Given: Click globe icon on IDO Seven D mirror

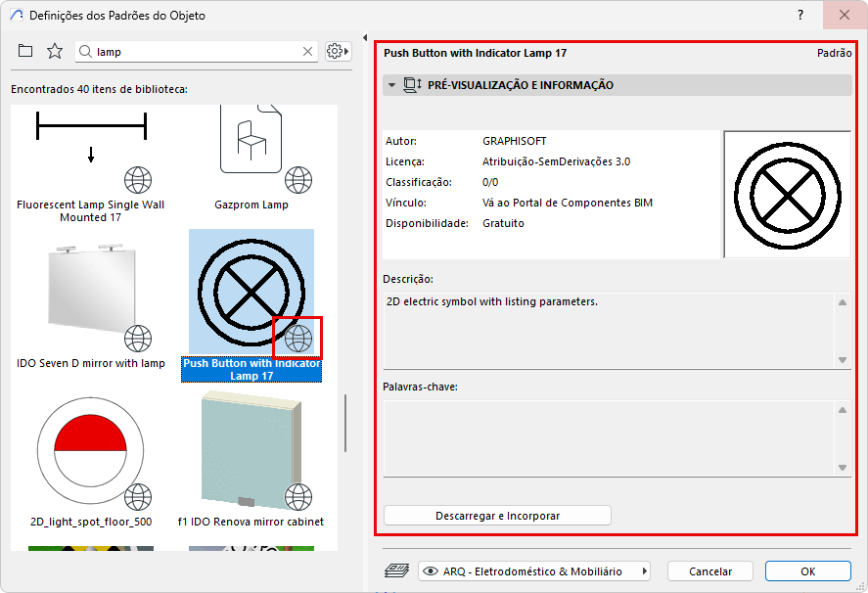Looking at the screenshot, I should [138, 339].
